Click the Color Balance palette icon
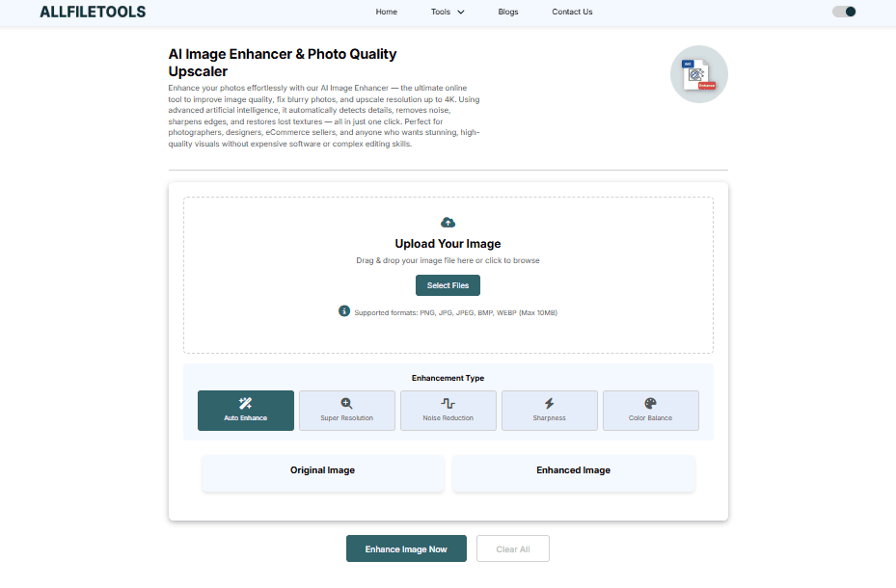 click(650, 404)
